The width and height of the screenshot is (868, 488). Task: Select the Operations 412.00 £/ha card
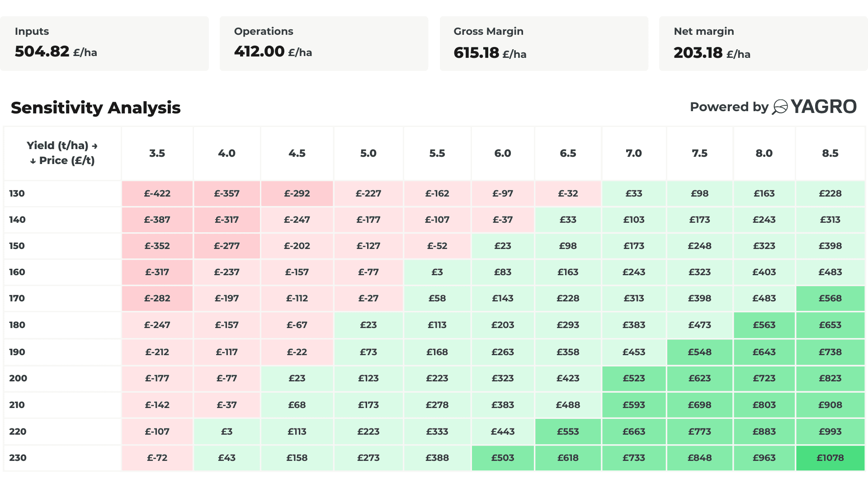pyautogui.click(x=324, y=43)
